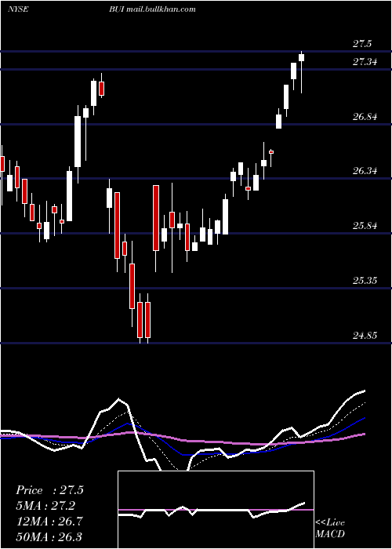Click the <<Live MACD label
Screen dimensions: 392x549
(330, 528)
